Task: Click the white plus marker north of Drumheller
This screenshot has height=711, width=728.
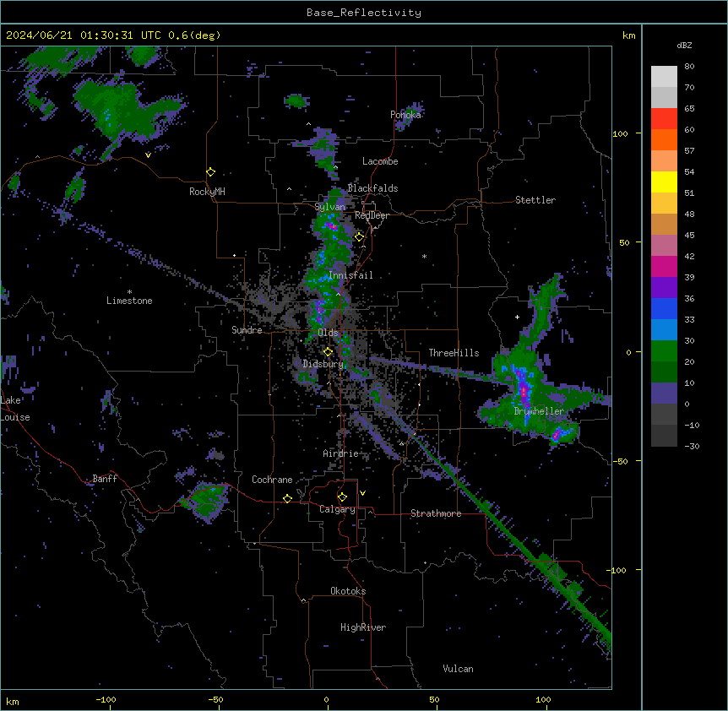Action: (517, 317)
